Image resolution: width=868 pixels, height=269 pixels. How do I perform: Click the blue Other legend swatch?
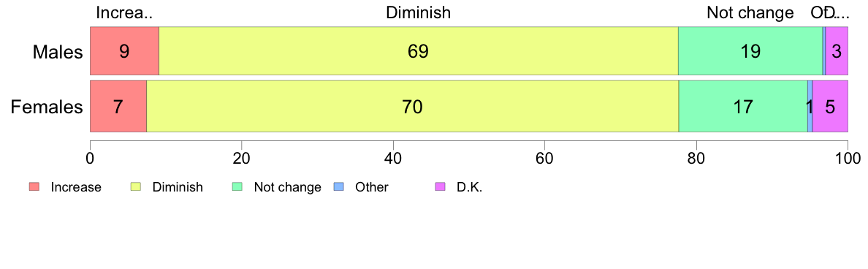click(x=339, y=187)
